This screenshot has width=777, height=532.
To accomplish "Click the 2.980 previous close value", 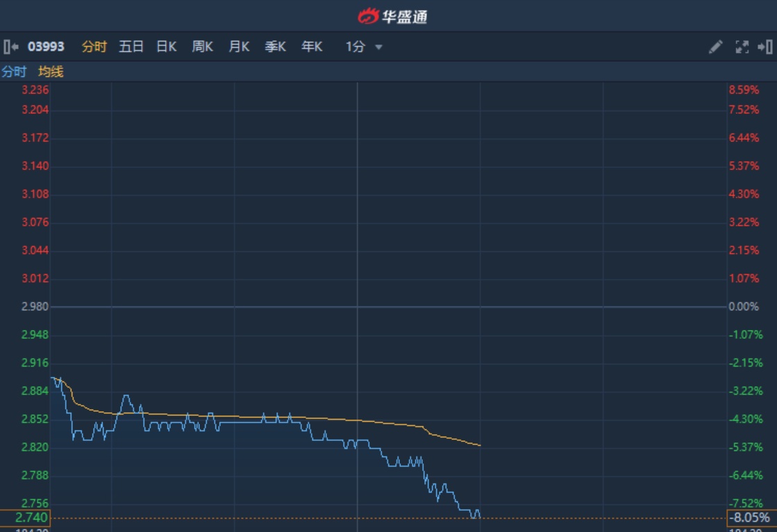I will [x=35, y=307].
